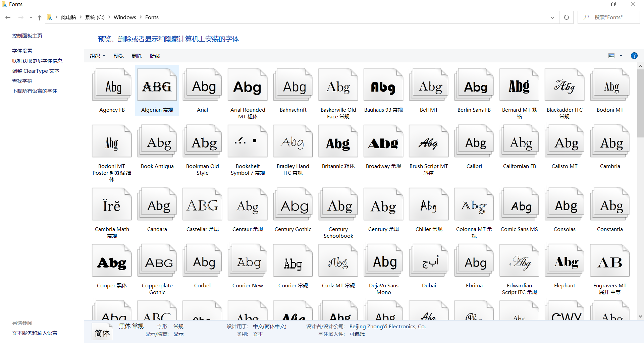644x343 pixels.
Task: Select the Calibri font icon
Action: point(474,141)
